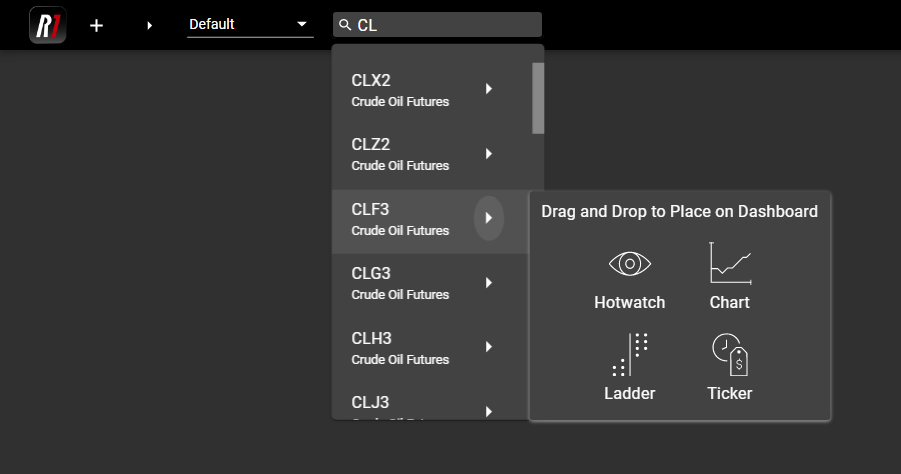901x474 pixels.
Task: Select the Hotwatch eye icon
Action: tap(629, 265)
